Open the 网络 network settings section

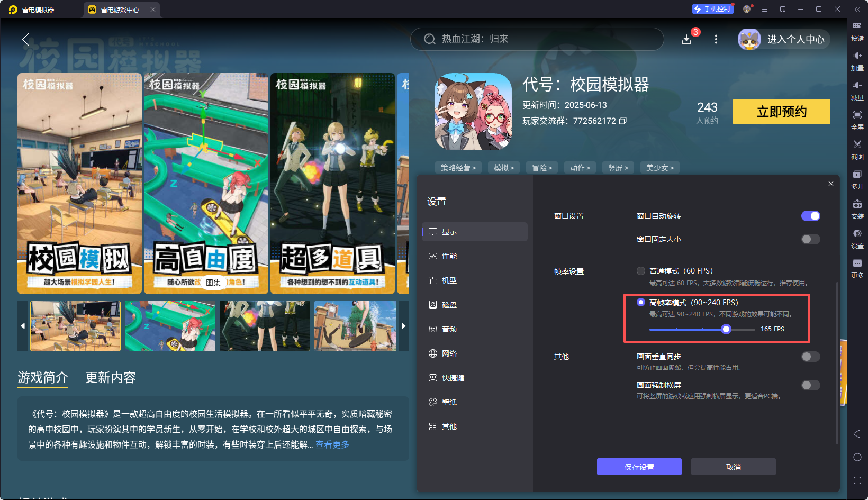point(475,353)
